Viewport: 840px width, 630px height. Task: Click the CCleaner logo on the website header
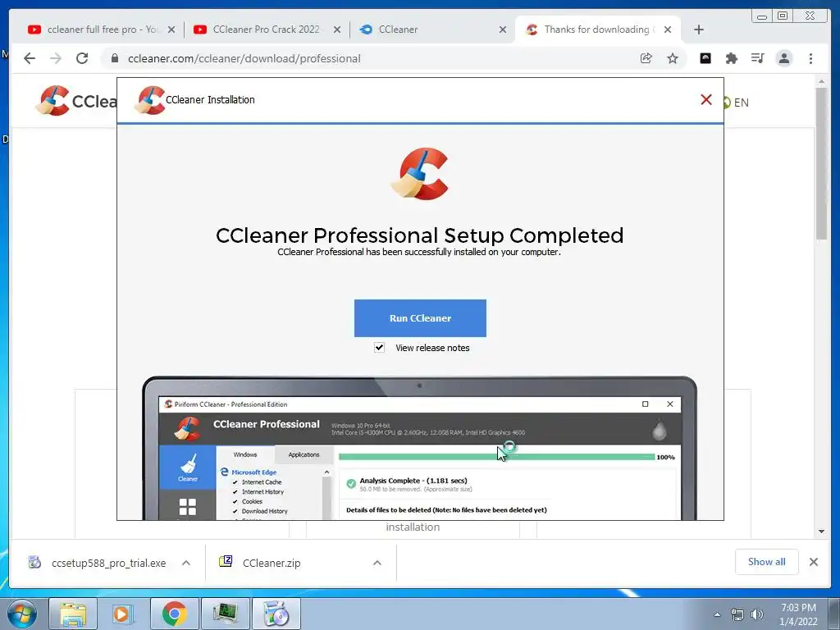(x=75, y=101)
